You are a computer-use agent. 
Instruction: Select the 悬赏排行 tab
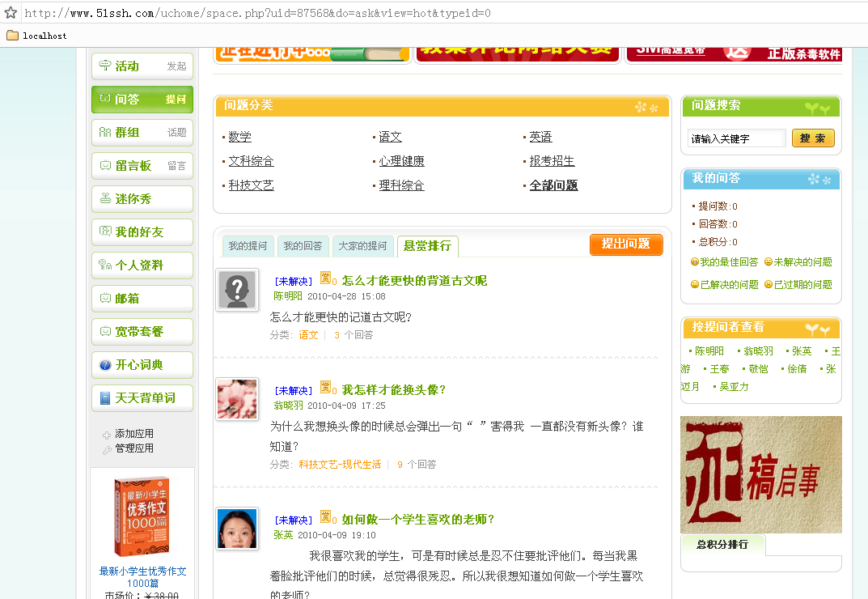(x=427, y=246)
